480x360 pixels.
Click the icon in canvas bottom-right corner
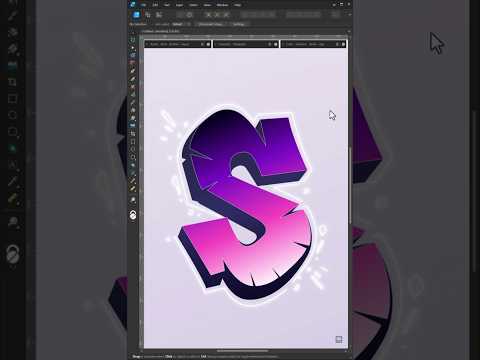[x=339, y=339]
